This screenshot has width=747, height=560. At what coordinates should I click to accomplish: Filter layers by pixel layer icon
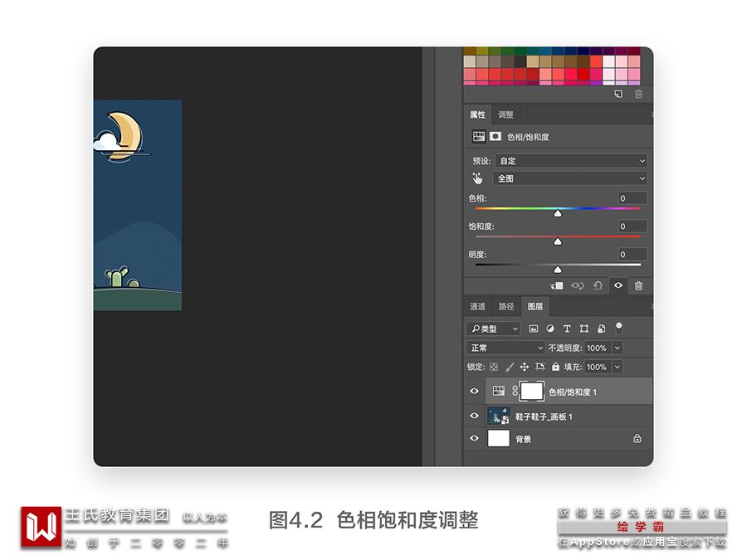[x=534, y=329]
